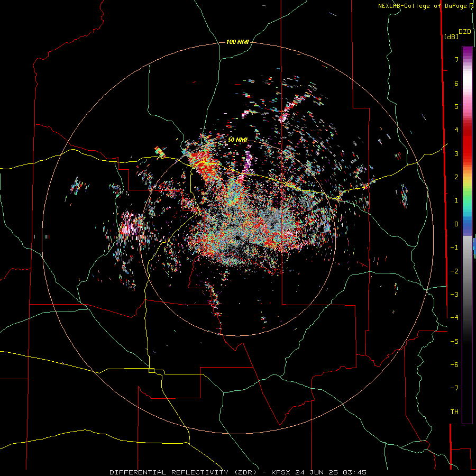
Task: Click the -7 value on the color scale
Action: pyautogui.click(x=454, y=388)
